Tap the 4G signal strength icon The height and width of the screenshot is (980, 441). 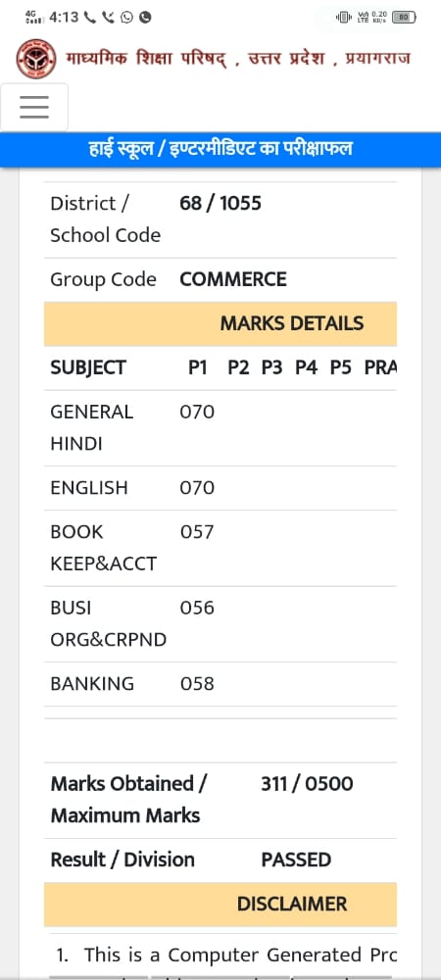[x=32, y=17]
